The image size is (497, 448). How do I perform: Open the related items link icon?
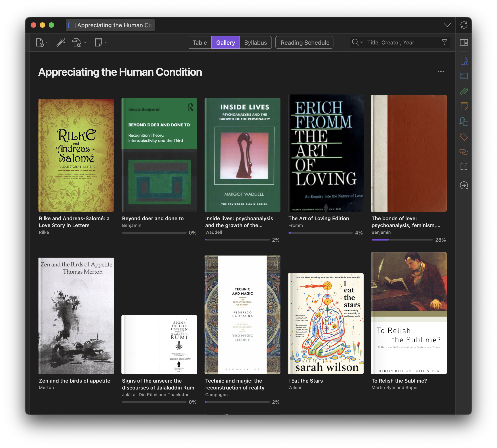click(x=464, y=152)
